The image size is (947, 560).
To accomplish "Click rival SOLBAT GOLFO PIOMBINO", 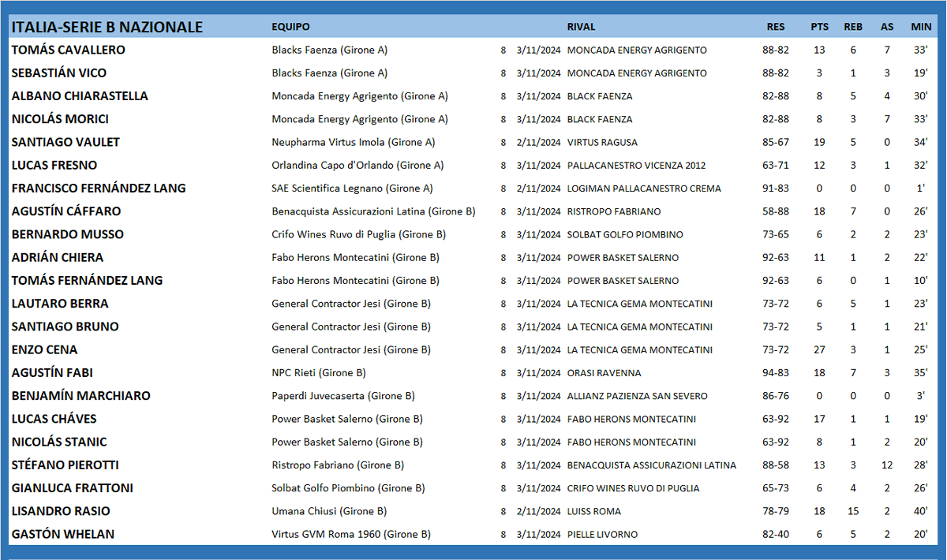I will click(x=625, y=234).
